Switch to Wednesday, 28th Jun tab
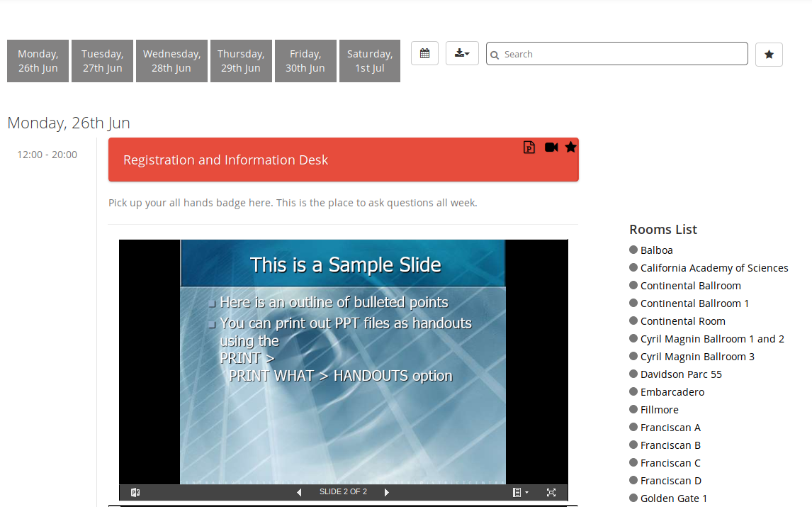Image resolution: width=812 pixels, height=507 pixels. click(x=171, y=61)
